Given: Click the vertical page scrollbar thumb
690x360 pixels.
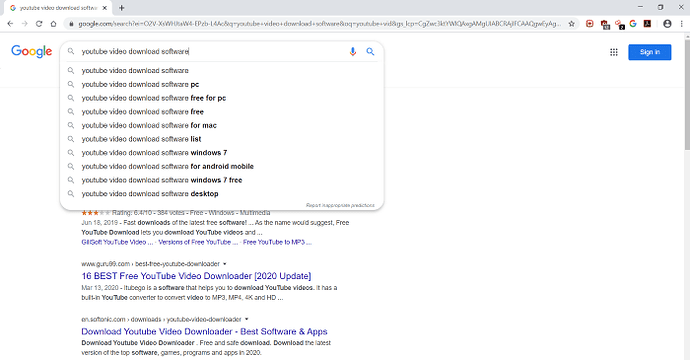Looking at the screenshot, I should (x=687, y=94).
